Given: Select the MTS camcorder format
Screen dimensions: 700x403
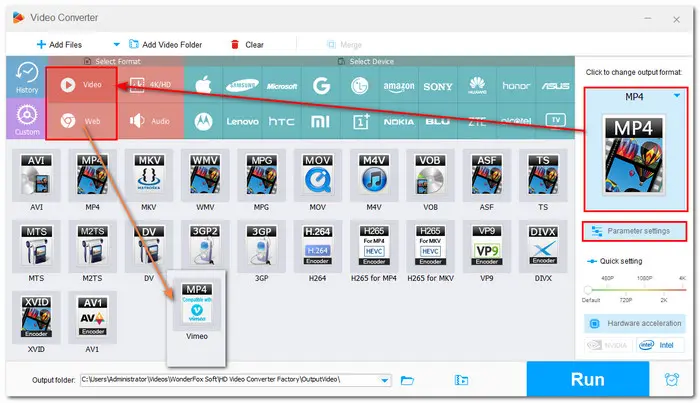Looking at the screenshot, I should coord(36,246).
